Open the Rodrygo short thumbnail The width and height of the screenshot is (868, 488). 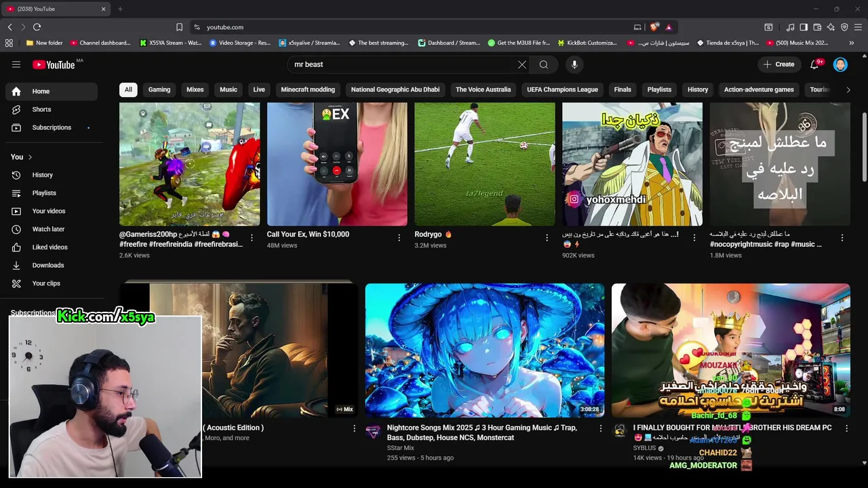click(x=484, y=164)
